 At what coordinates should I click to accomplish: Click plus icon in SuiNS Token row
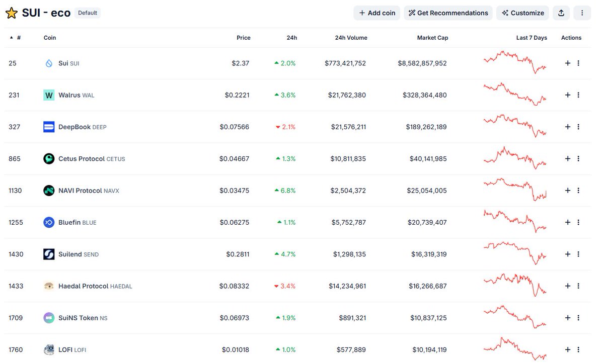point(568,318)
